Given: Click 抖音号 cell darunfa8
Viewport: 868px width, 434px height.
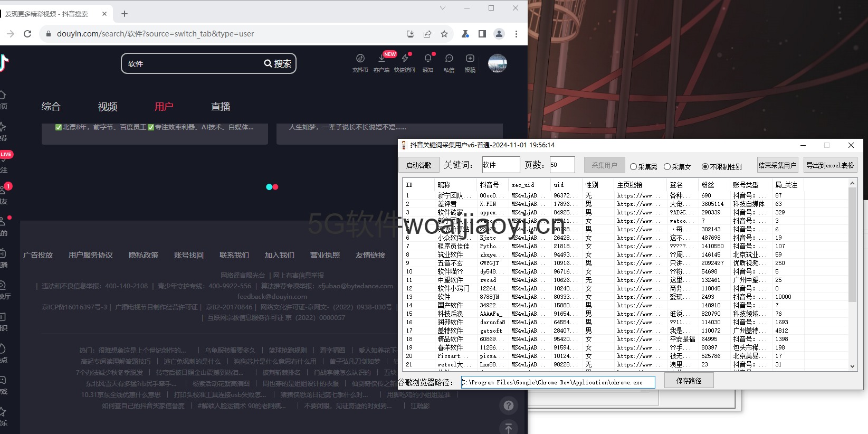Looking at the screenshot, I should tap(492, 322).
